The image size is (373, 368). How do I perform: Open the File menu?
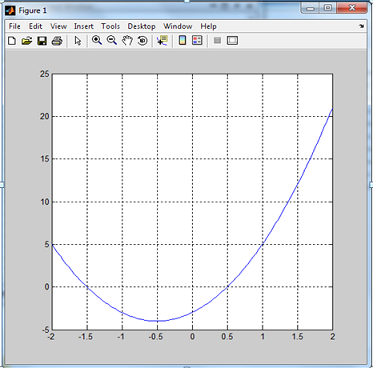tap(14, 26)
